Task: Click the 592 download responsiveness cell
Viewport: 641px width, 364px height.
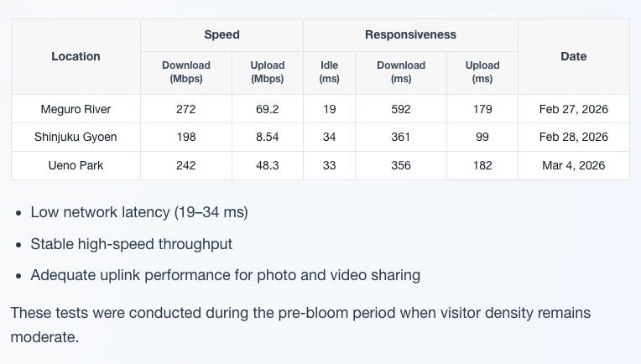Action: tap(401, 109)
